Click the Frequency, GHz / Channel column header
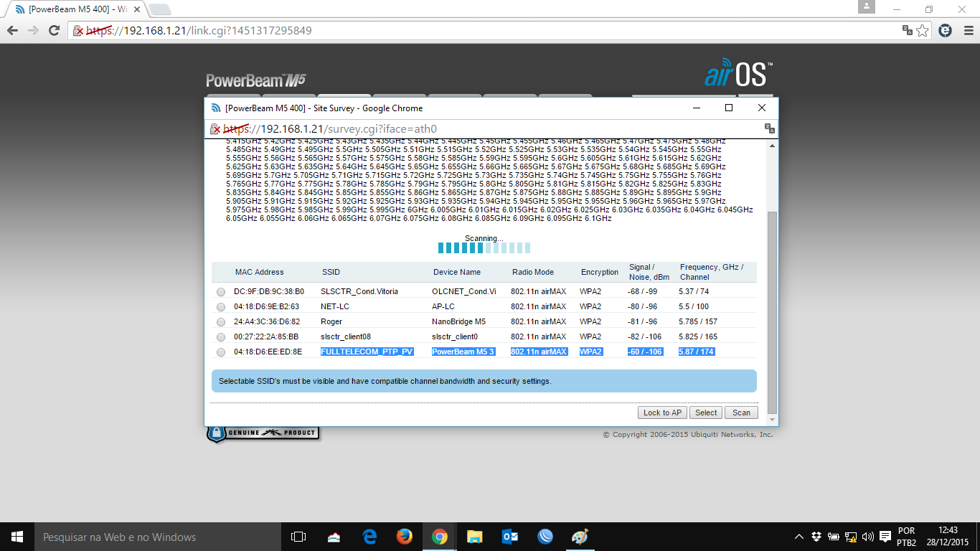Image resolution: width=980 pixels, height=551 pixels. click(712, 272)
